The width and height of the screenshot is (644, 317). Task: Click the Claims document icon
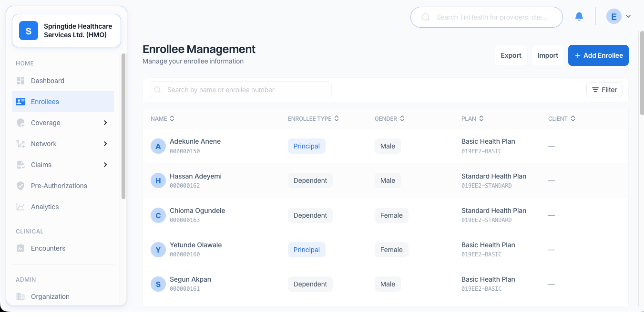coord(20,165)
